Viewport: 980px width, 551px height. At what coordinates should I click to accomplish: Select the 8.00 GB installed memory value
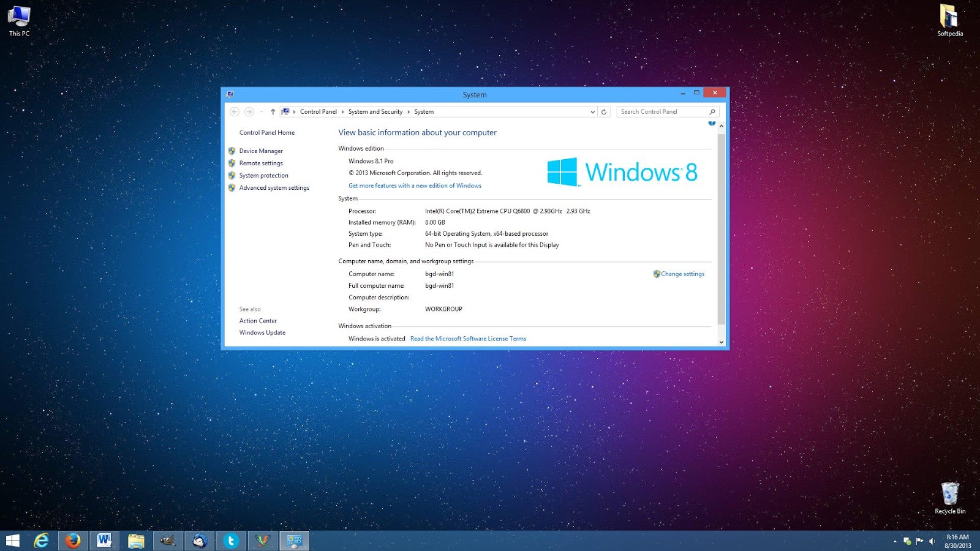click(435, 222)
